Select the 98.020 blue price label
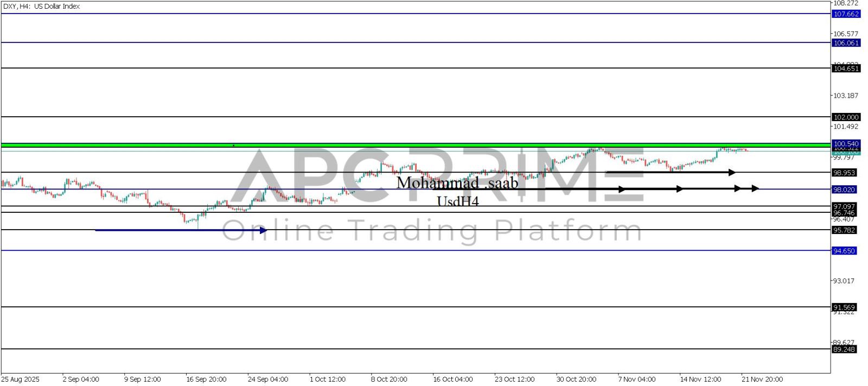Viewport: 868px width, 386px height. pos(844,189)
